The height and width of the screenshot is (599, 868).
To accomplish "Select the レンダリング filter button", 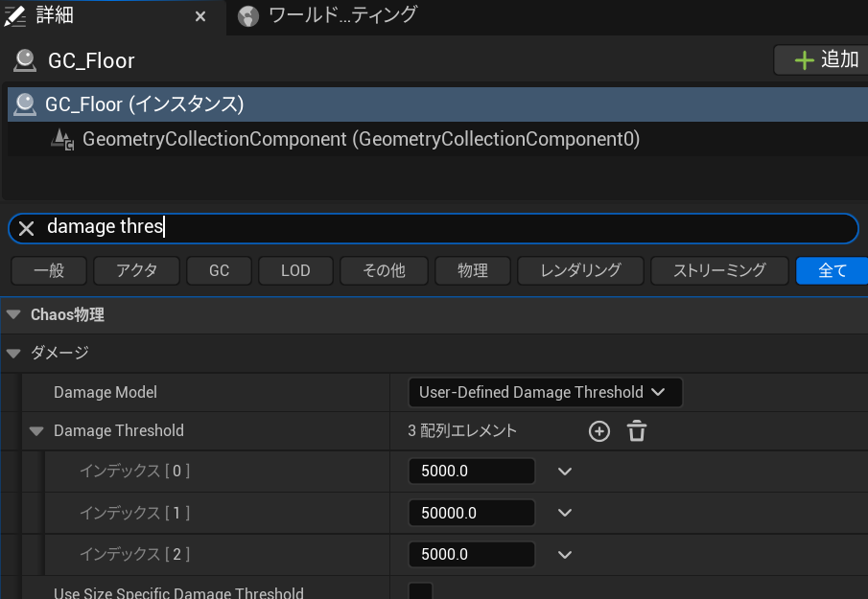I will click(580, 271).
